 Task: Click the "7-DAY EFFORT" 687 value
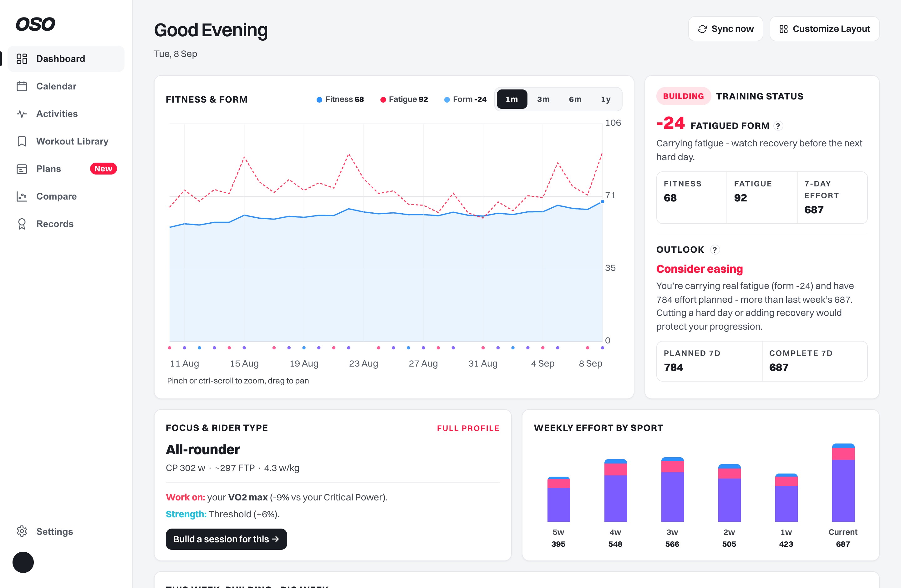(813, 210)
